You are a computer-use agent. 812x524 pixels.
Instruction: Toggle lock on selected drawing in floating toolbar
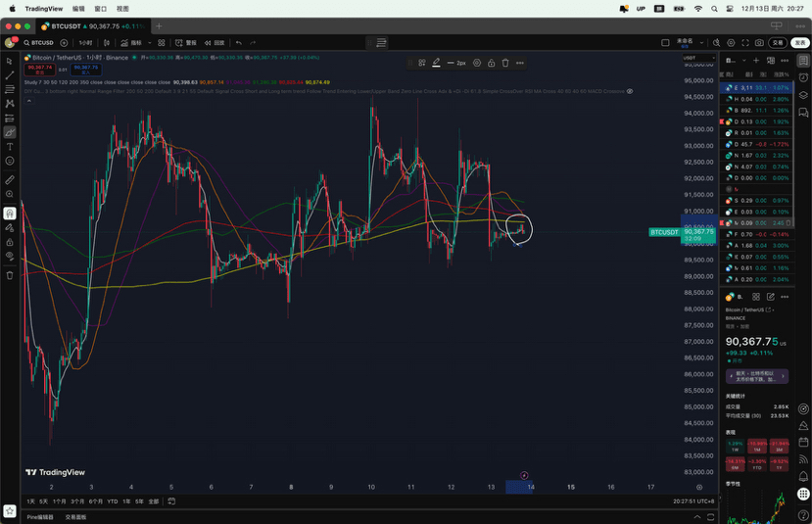coord(492,63)
